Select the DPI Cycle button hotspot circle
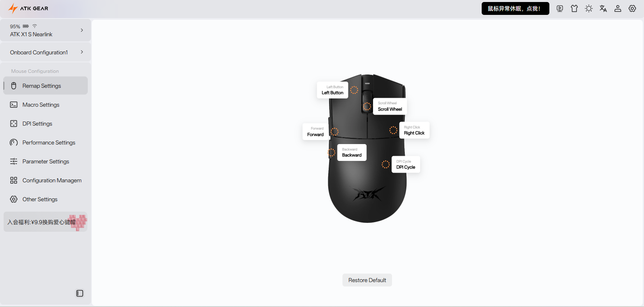 tap(385, 164)
